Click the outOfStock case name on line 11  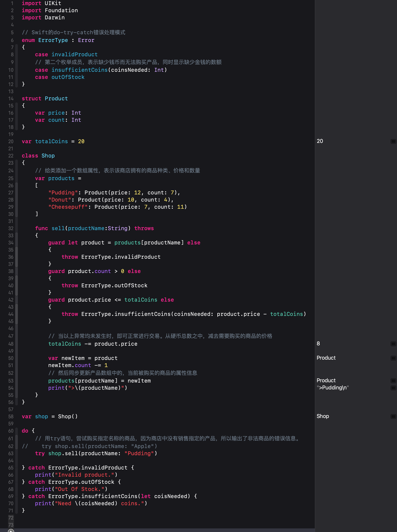coord(68,77)
